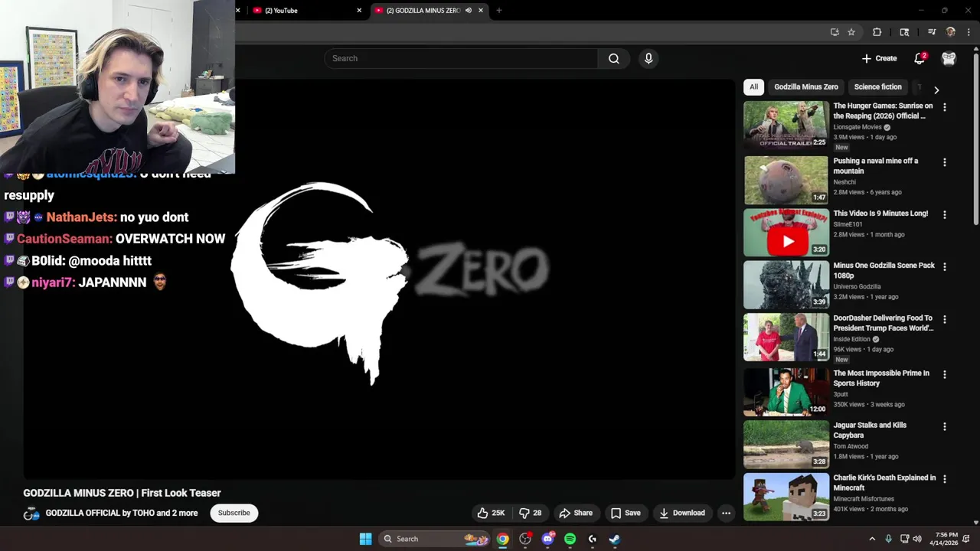This screenshot has width=980, height=551.
Task: Open the Chrome profile avatar
Action: pos(951,32)
